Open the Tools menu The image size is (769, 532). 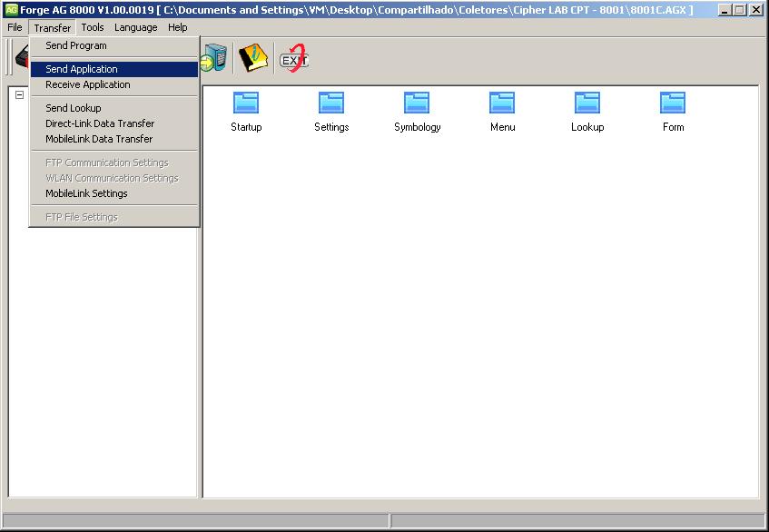tap(93, 27)
